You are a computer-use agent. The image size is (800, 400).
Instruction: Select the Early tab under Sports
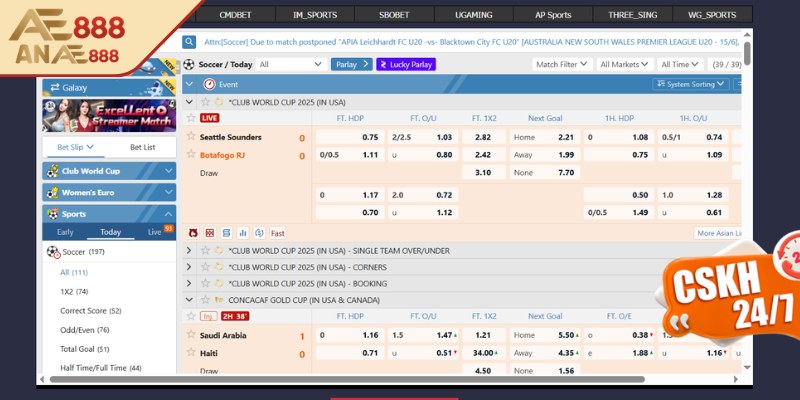point(65,231)
